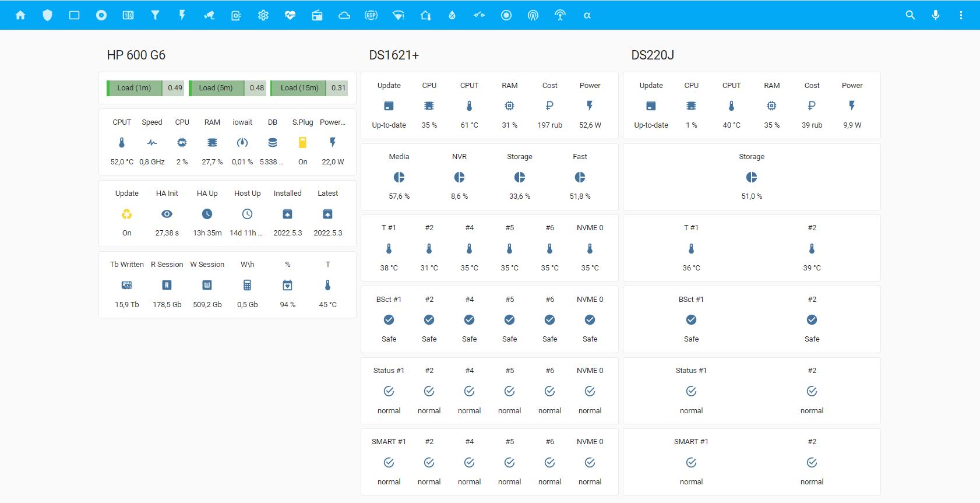Open the iowait gauge icon

(242, 142)
